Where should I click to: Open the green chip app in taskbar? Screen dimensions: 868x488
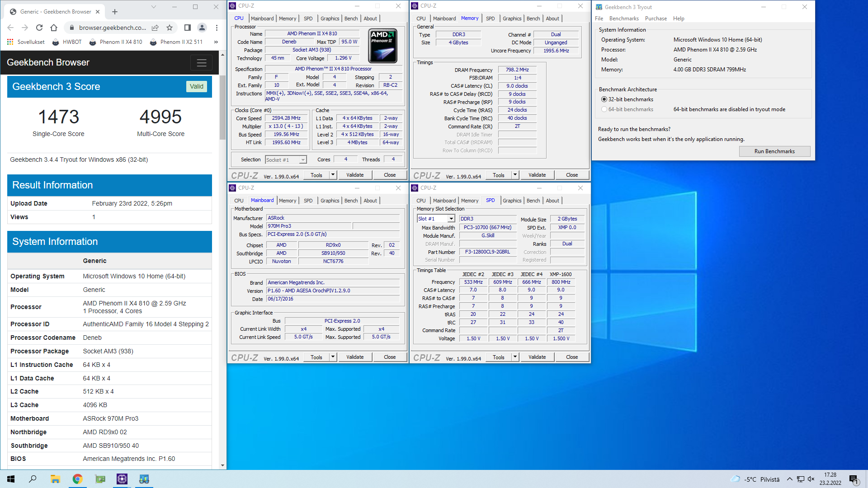[100, 479]
